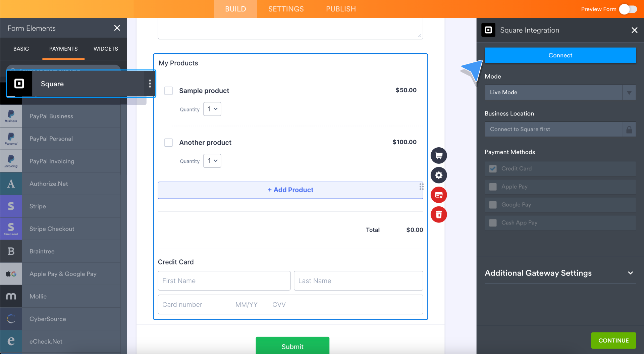644x354 pixels.
Task: Click the CVV field
Action: pyautogui.click(x=279, y=305)
